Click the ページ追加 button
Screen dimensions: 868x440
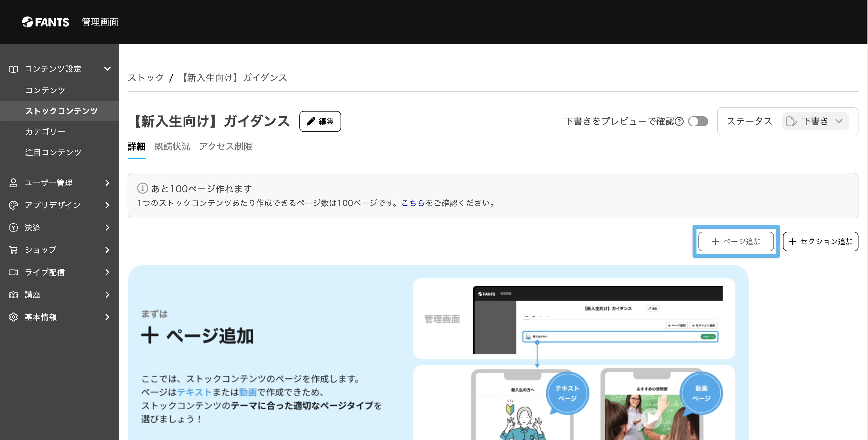tap(736, 241)
